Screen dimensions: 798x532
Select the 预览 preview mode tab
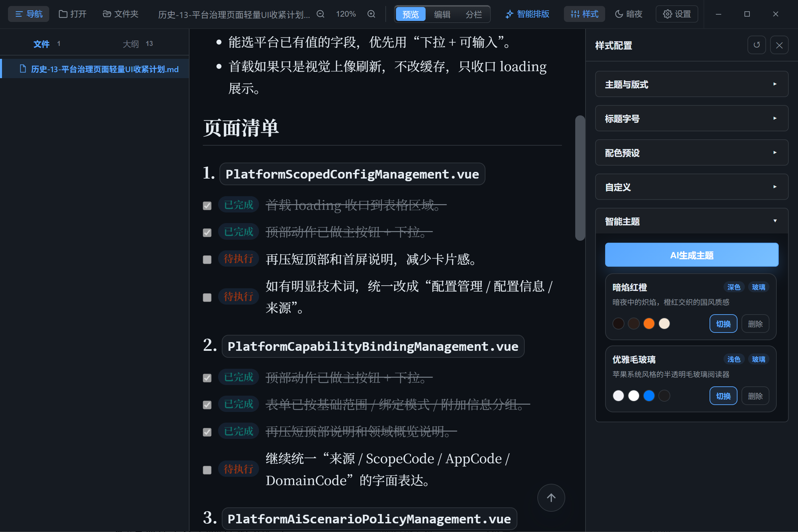411,14
